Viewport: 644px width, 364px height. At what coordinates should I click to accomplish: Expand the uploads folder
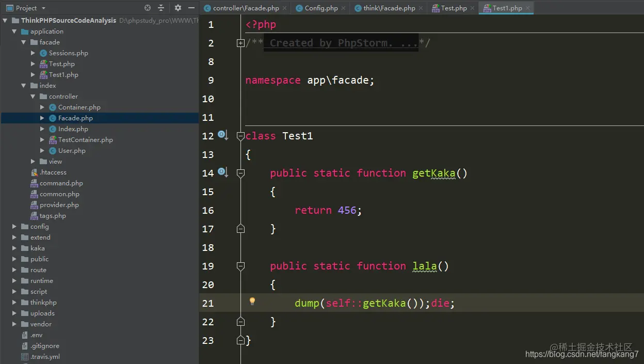[14, 313]
